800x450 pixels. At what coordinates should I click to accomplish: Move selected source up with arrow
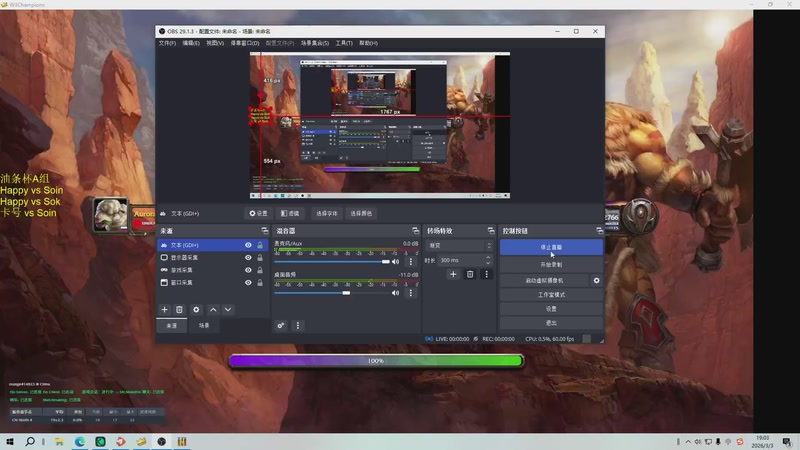213,310
